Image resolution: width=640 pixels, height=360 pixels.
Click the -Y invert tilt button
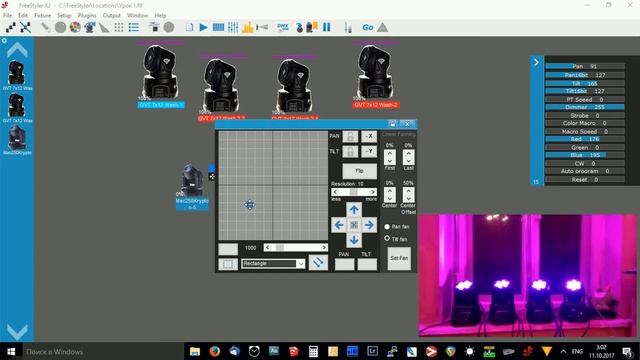tap(369, 151)
